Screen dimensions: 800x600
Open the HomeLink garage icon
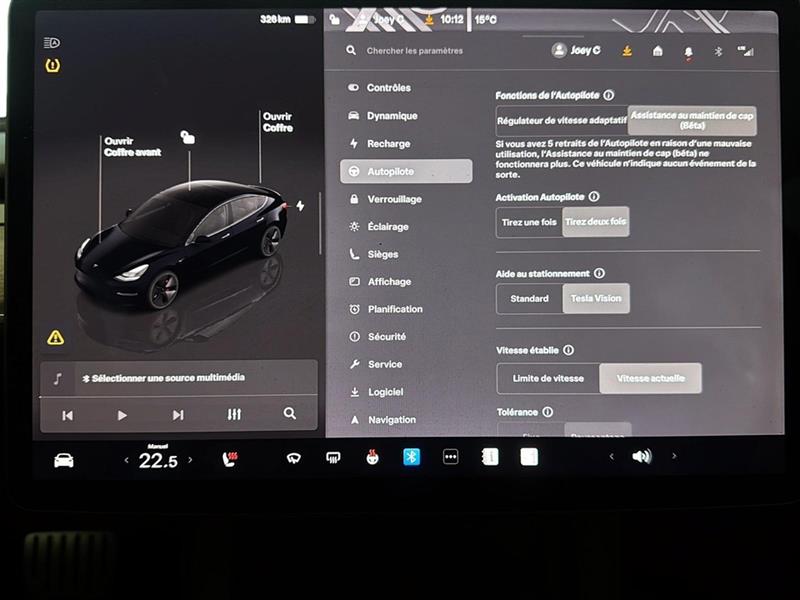[x=658, y=51]
